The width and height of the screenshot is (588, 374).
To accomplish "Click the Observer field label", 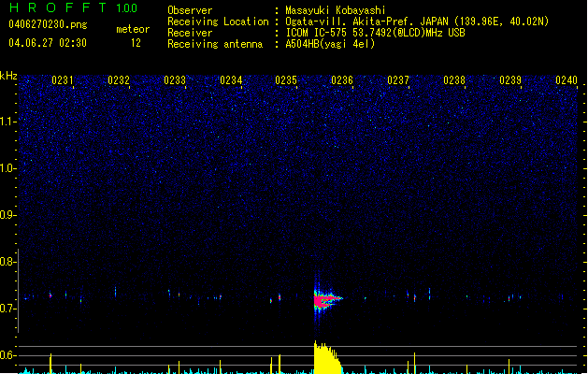I will point(190,10).
